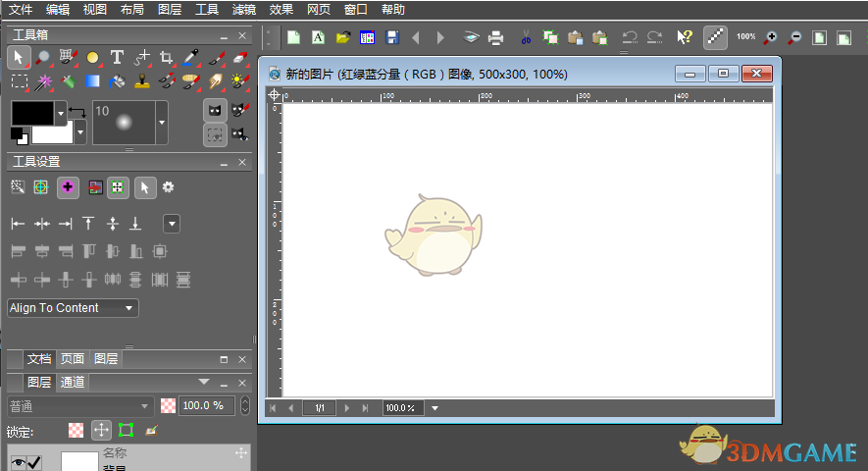This screenshot has height=471, width=868.
Task: Toggle the diagonal line smoothing toolbar button
Action: pyautogui.click(x=715, y=37)
